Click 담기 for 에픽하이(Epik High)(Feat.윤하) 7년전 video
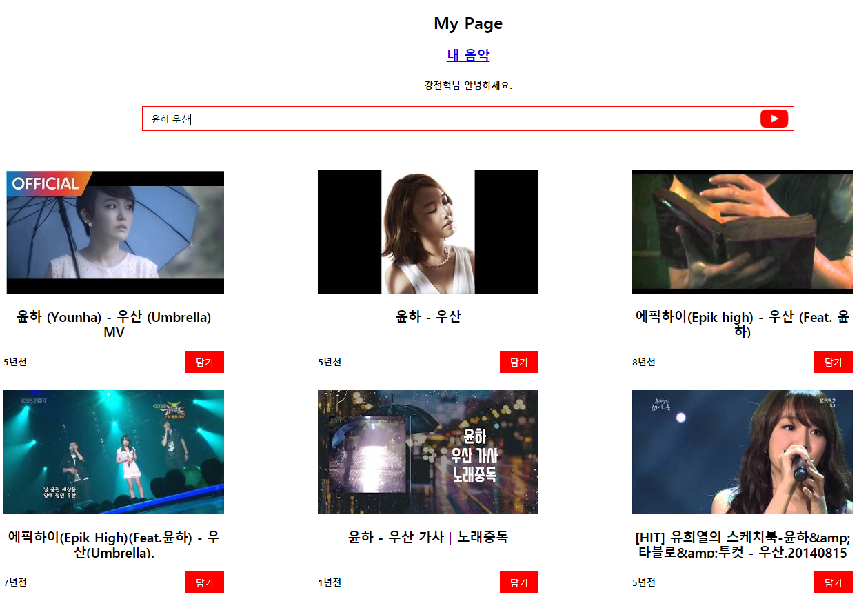The width and height of the screenshot is (868, 599). pyautogui.click(x=205, y=582)
